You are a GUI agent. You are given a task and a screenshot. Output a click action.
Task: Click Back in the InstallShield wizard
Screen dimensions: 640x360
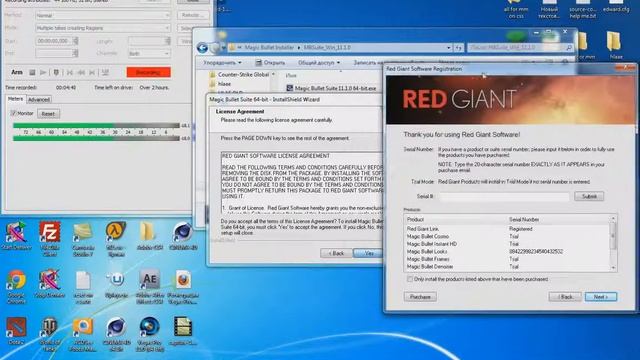[336, 253]
